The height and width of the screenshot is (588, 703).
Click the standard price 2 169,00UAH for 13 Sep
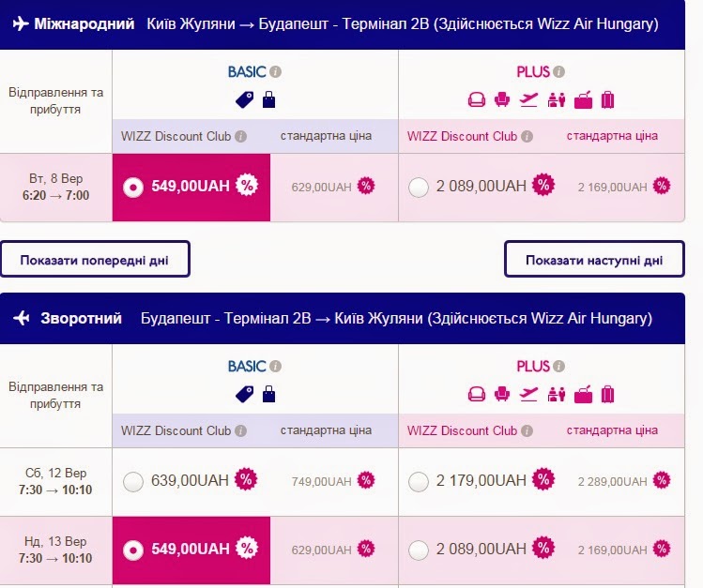point(612,549)
